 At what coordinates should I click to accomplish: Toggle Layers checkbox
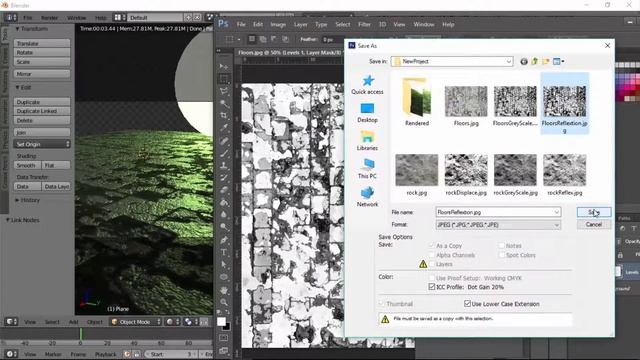432,264
